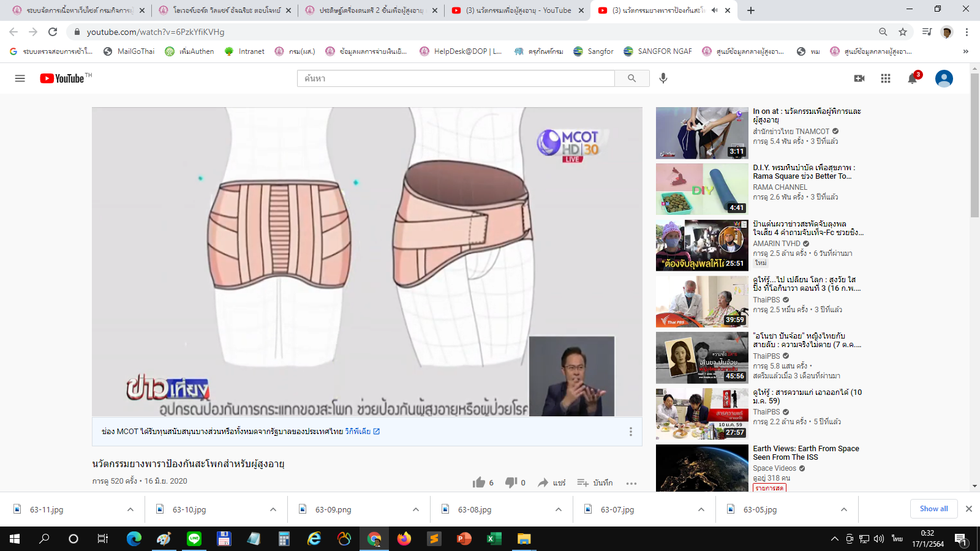Mute the tab using speaker icon
This screenshot has width=980, height=551.
click(x=714, y=10)
